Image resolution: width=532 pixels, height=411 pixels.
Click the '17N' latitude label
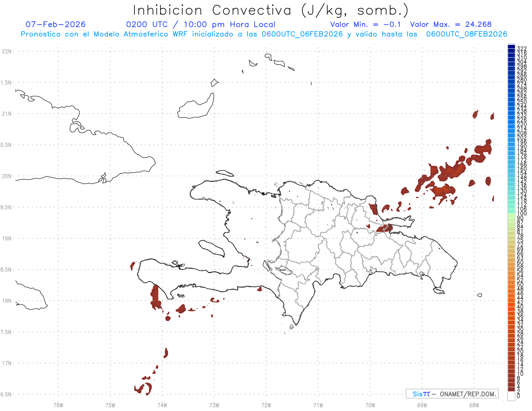[7, 363]
